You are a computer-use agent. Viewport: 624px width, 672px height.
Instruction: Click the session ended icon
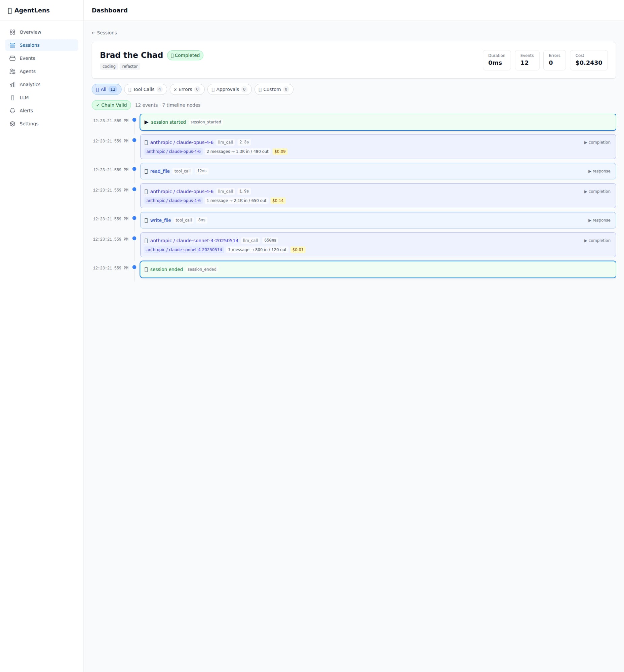(146, 270)
